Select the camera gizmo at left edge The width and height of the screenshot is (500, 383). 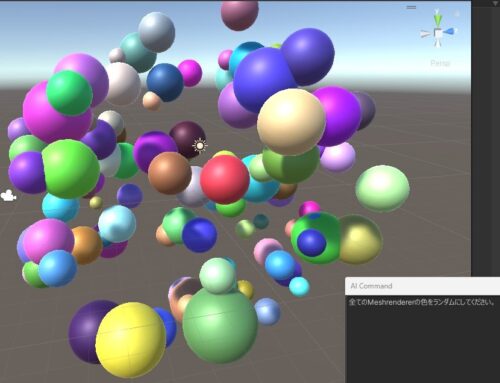(8, 196)
